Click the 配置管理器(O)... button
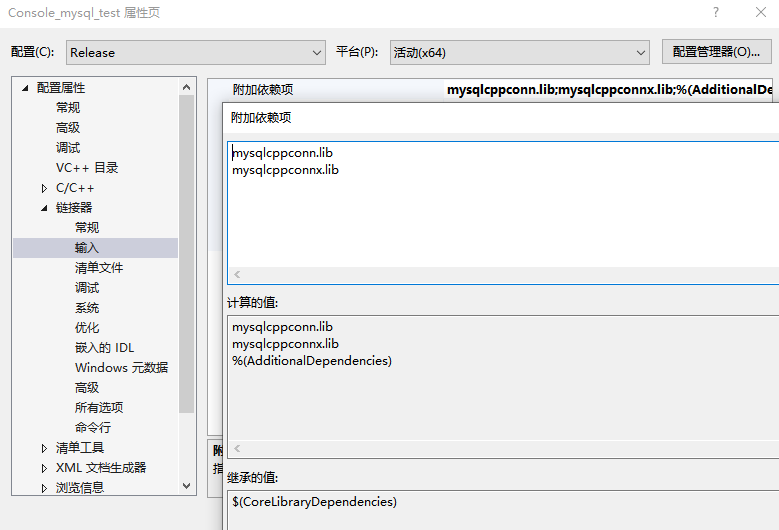Image resolution: width=779 pixels, height=530 pixels. [x=716, y=52]
